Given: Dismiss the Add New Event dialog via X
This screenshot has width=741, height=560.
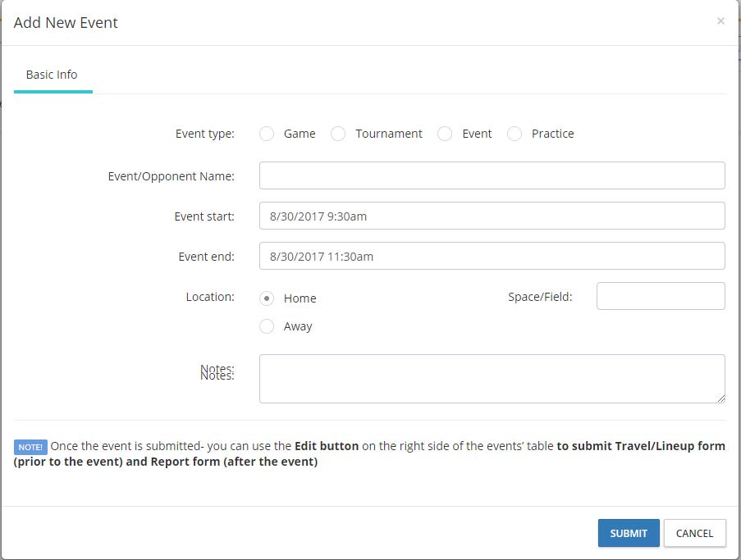Looking at the screenshot, I should click(720, 21).
